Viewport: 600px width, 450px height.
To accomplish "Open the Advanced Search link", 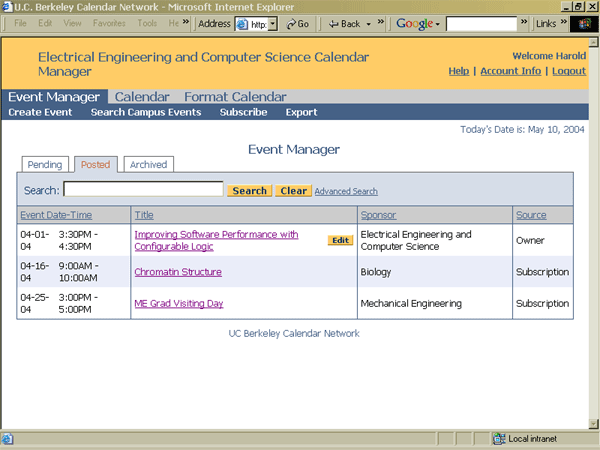I will pos(346,191).
